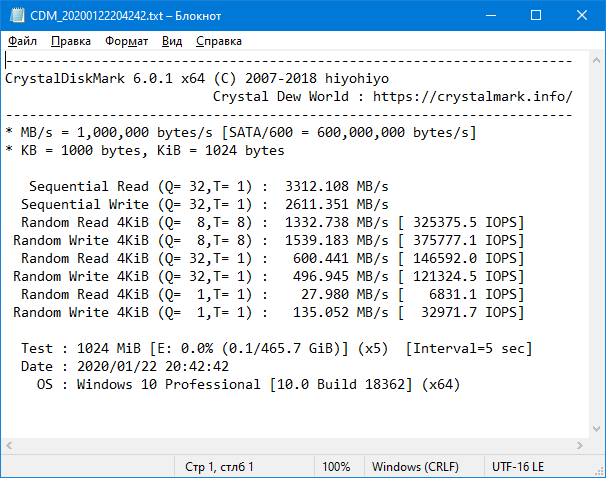Click the window resize grip corner

599,471
